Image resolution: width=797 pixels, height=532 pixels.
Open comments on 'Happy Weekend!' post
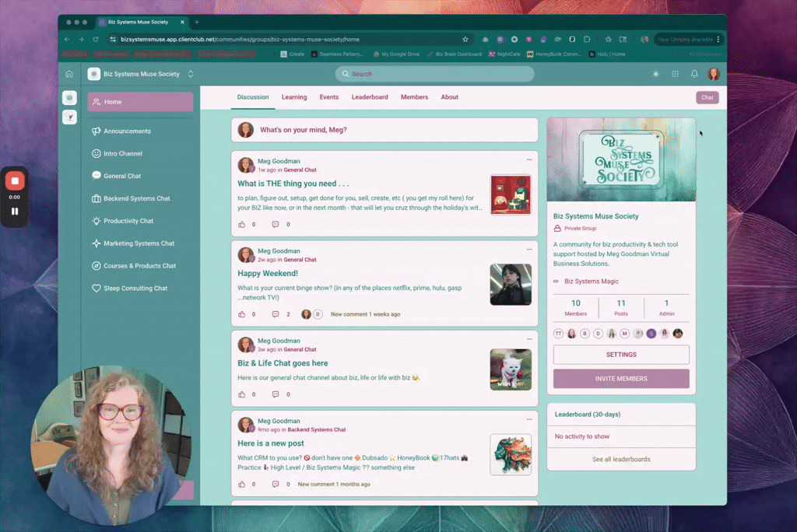pos(276,314)
